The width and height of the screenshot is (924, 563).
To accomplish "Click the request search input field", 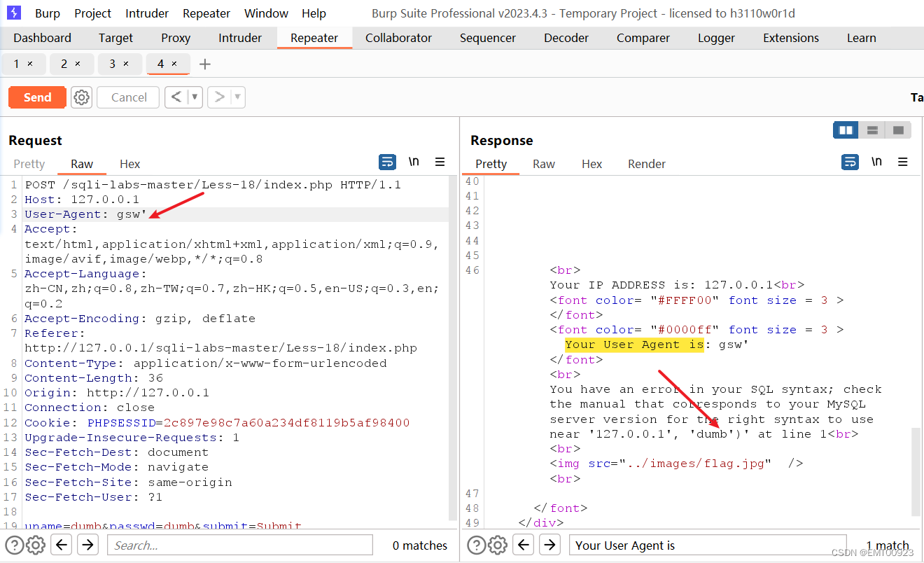I will click(x=239, y=545).
